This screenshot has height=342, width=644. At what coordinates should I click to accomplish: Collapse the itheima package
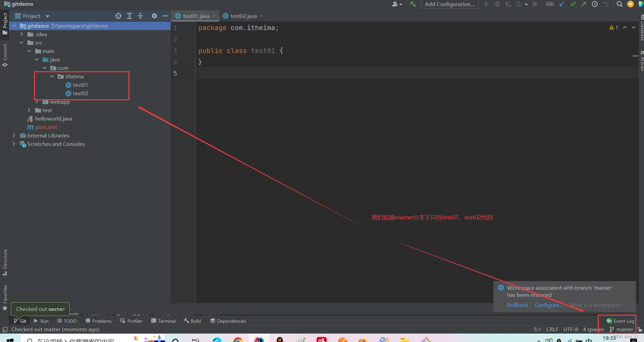point(52,76)
